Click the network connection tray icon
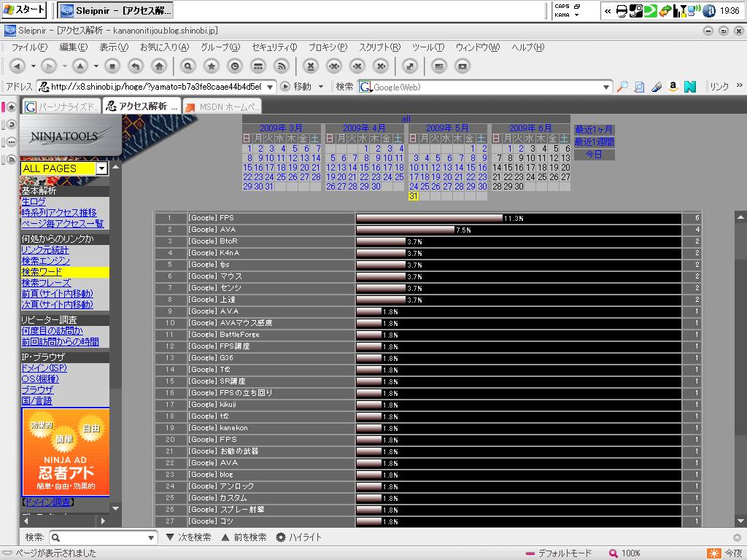The image size is (747, 560). tap(694, 10)
